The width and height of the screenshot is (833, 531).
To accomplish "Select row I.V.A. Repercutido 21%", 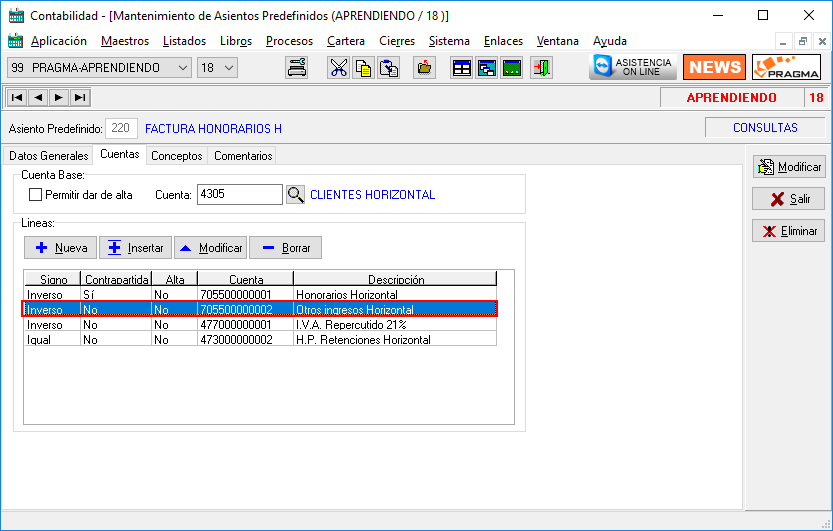I will [261, 324].
